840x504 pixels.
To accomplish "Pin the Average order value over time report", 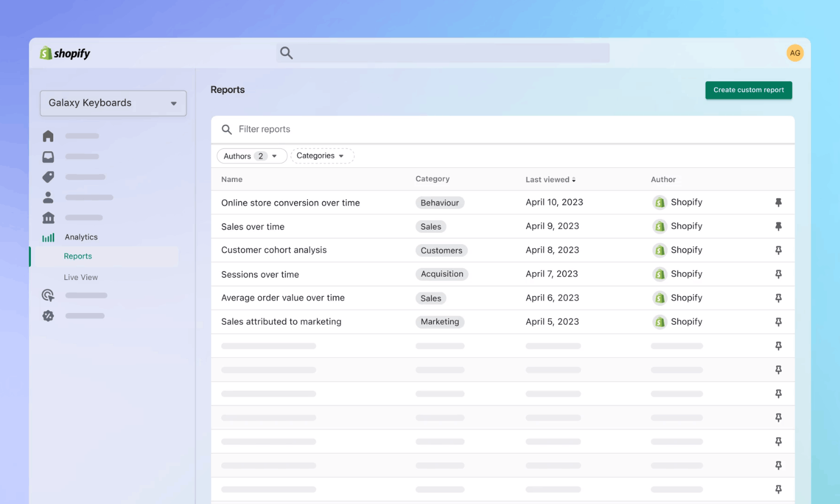I will [x=778, y=298].
